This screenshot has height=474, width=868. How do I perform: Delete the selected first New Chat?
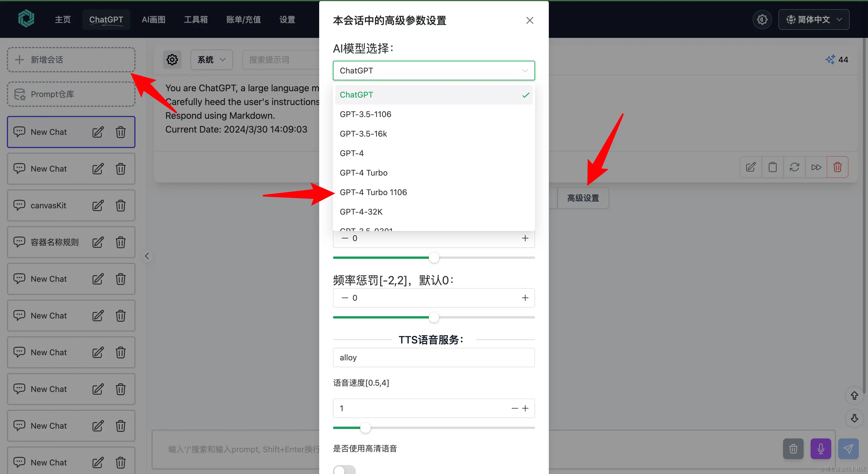(121, 132)
